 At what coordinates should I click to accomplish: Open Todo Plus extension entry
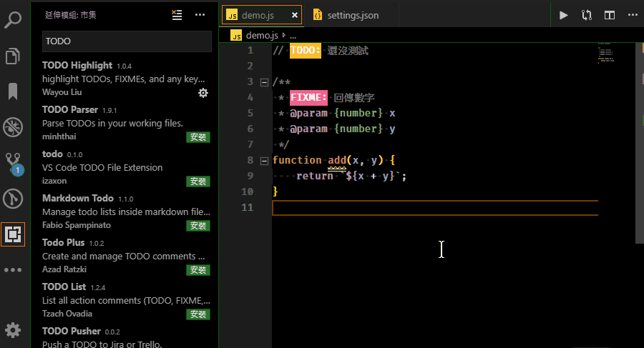coord(126,256)
